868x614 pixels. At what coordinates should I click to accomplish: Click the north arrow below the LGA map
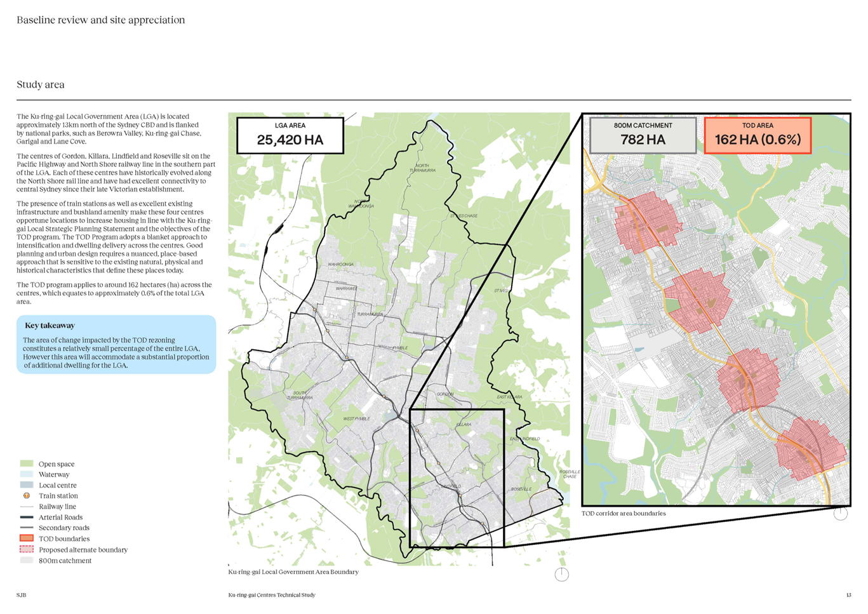point(561,574)
